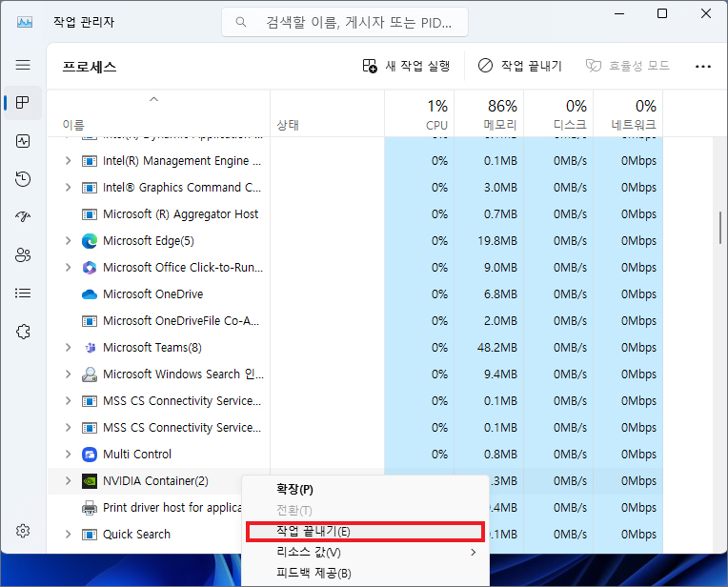Click the 효율성 모드 button
This screenshot has width=728, height=587.
(x=627, y=66)
